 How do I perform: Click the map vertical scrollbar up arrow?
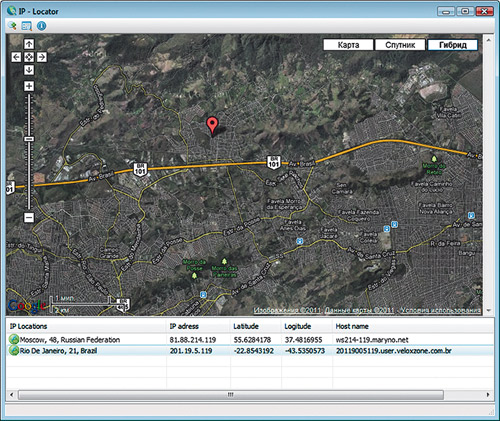488,40
